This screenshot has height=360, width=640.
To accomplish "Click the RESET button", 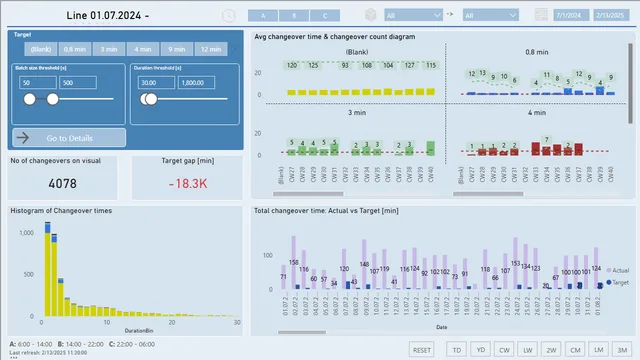I will (422, 350).
